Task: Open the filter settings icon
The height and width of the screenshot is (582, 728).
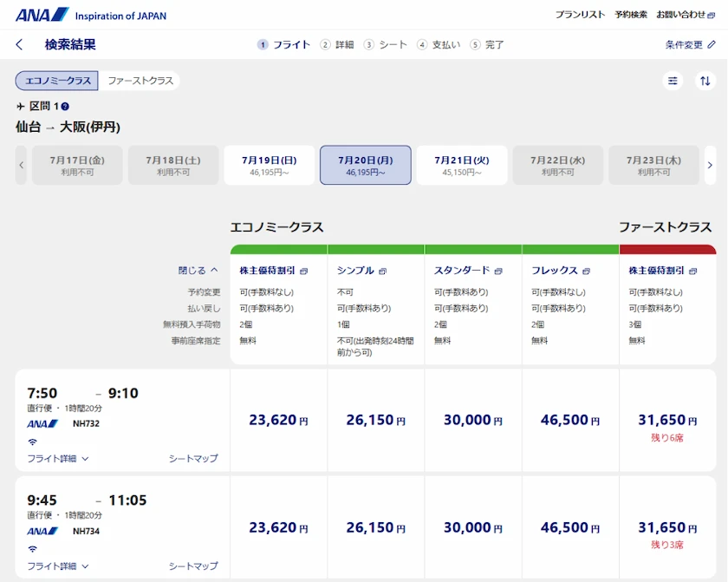Action: coord(673,81)
